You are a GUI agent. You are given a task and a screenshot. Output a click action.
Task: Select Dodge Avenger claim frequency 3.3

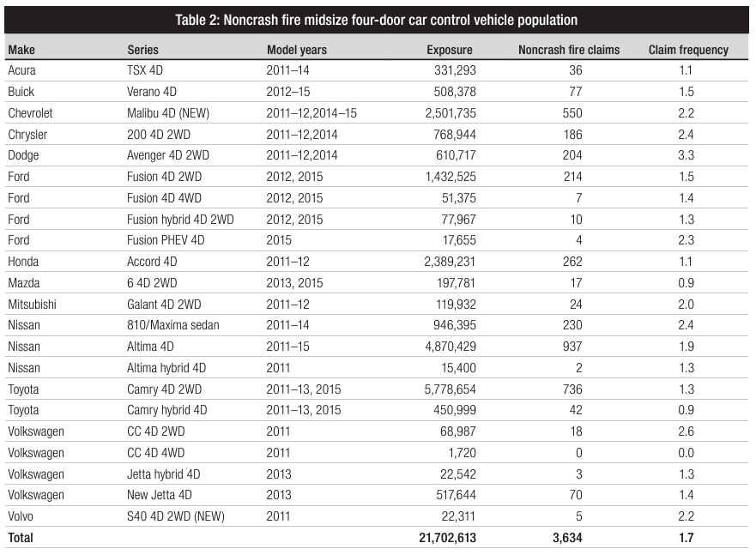click(686, 155)
